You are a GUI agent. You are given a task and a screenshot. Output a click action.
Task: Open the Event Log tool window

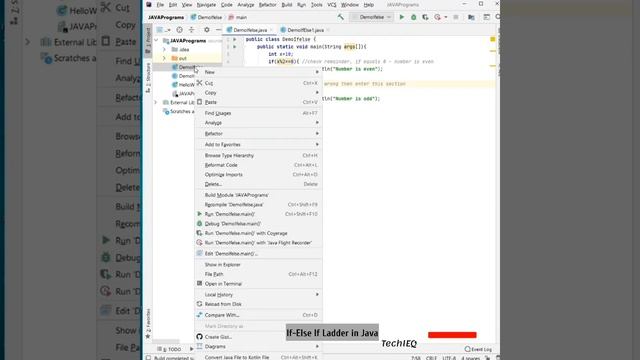tap(478, 349)
